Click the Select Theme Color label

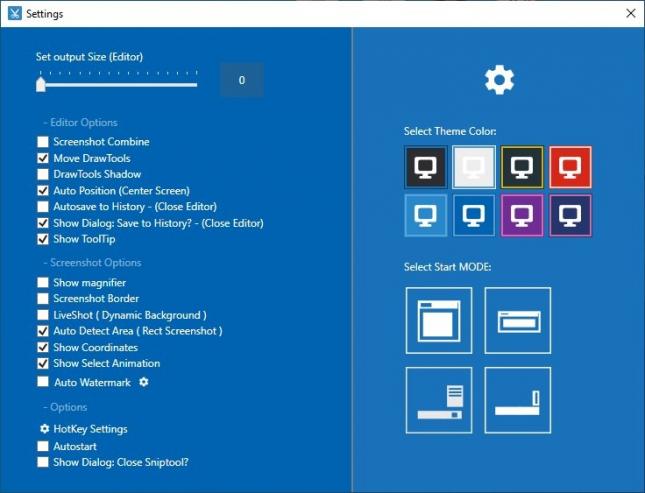pyautogui.click(x=450, y=131)
